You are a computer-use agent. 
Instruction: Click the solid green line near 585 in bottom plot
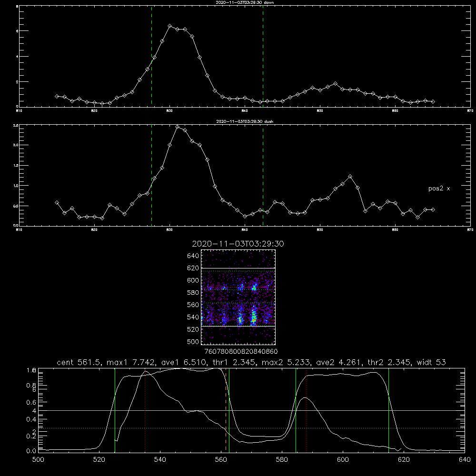296,410
